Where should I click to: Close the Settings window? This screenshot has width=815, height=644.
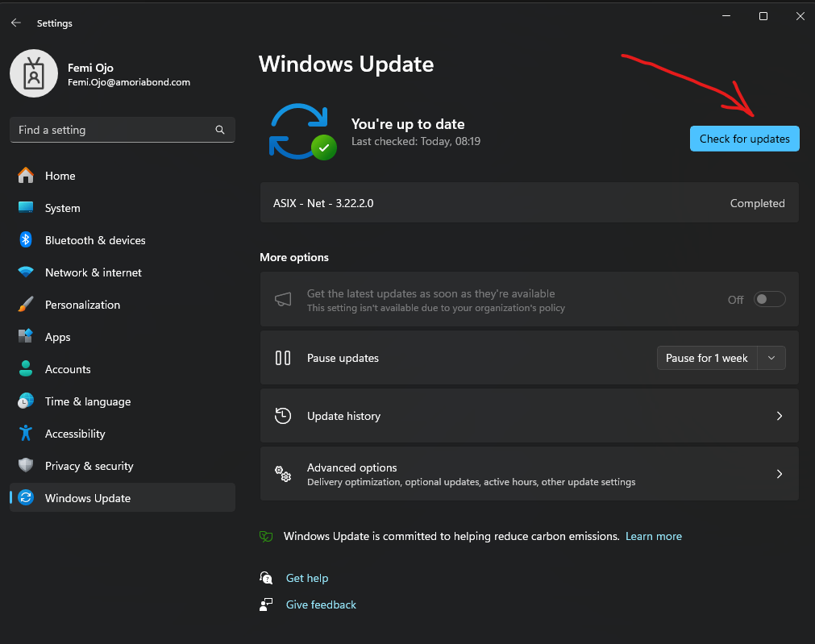[x=800, y=16]
